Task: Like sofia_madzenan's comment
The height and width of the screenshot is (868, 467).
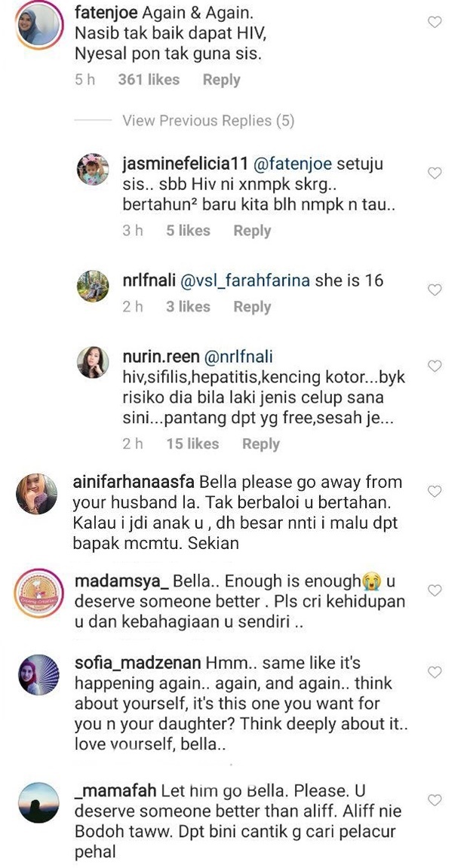Action: coord(435,672)
